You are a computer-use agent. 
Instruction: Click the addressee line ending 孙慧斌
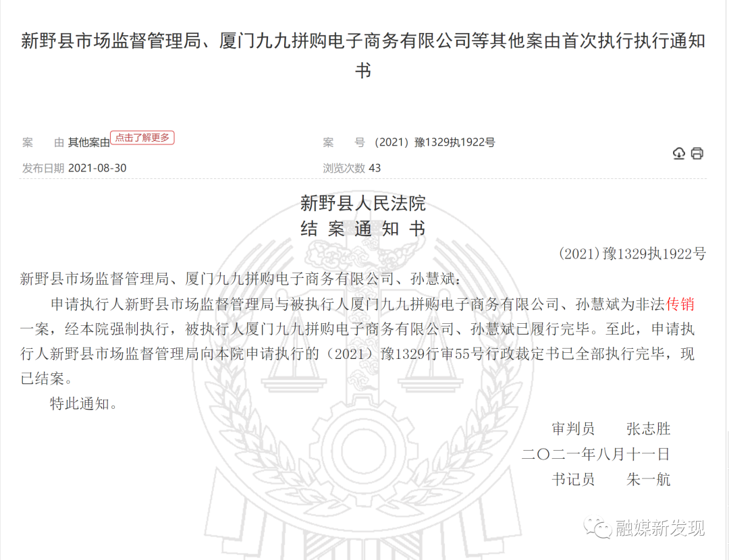(x=240, y=279)
